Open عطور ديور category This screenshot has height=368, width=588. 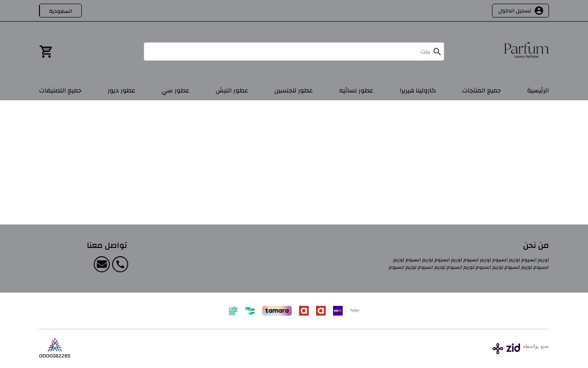122,90
